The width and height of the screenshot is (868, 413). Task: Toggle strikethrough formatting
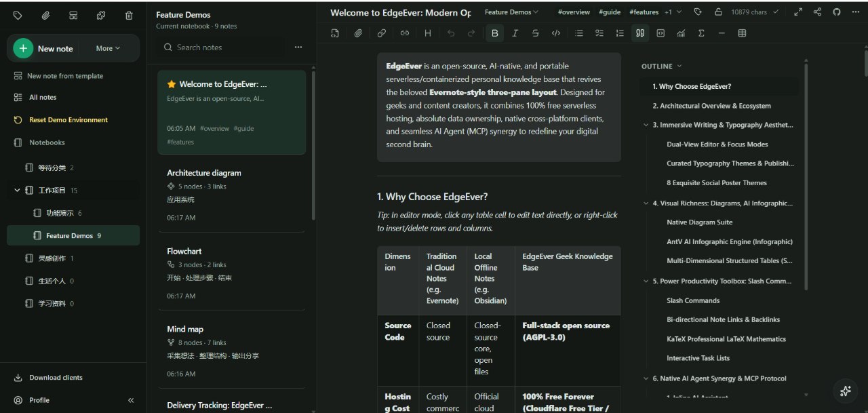(536, 33)
